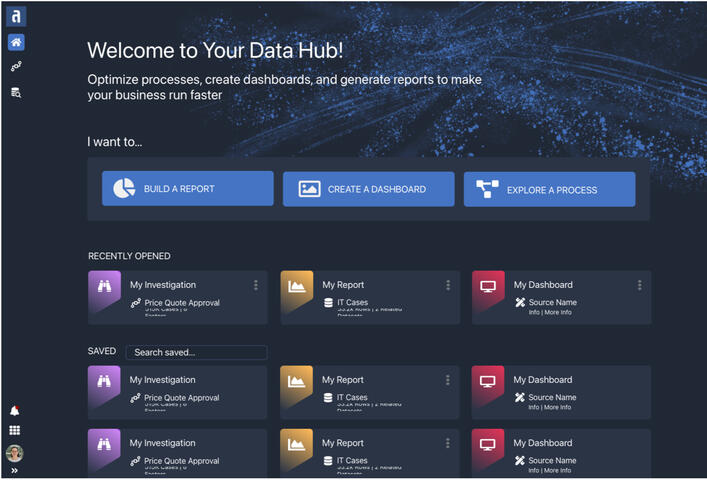Image resolution: width=707 pixels, height=480 pixels.
Task: Open the recently opened My Investigation card
Action: tap(178, 297)
